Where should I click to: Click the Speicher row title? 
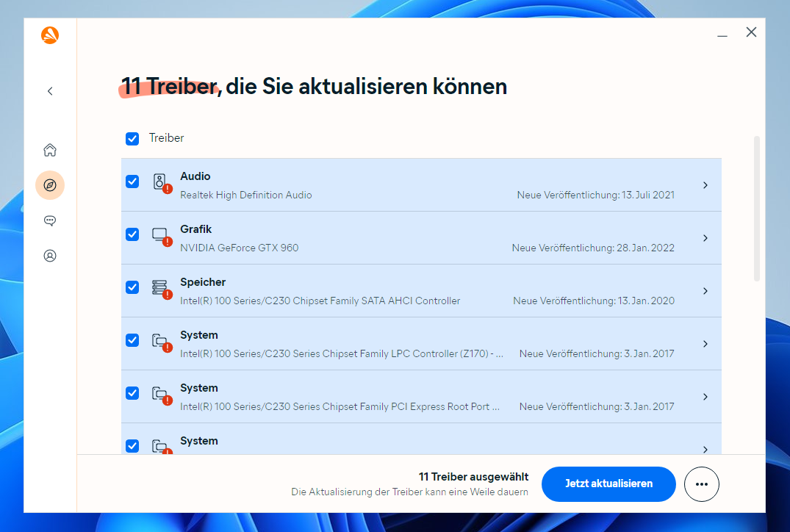(x=203, y=282)
